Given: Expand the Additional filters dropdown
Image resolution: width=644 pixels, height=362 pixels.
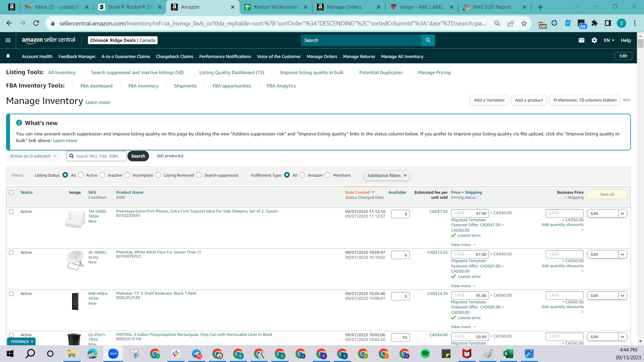Looking at the screenshot, I should click(x=387, y=175).
